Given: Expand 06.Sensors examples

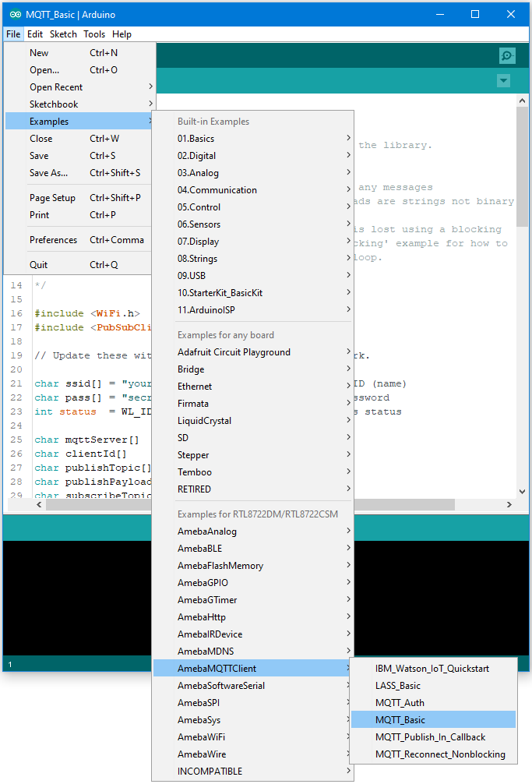Looking at the screenshot, I should 253,224.
